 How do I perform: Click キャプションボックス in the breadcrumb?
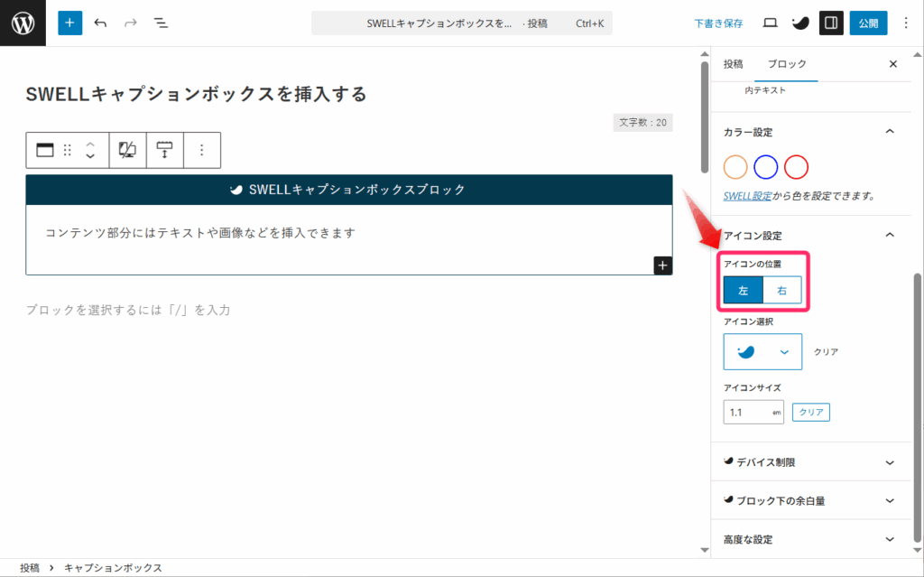[113, 568]
